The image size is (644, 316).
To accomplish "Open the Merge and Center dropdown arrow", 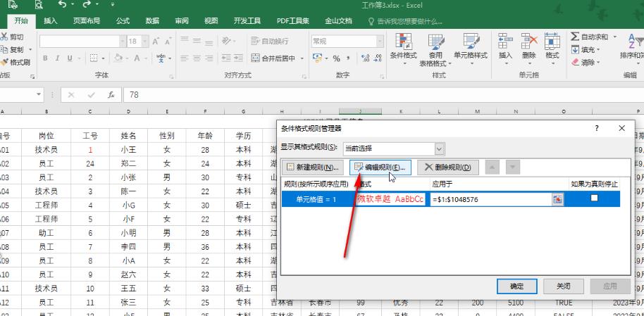I will click(x=302, y=58).
